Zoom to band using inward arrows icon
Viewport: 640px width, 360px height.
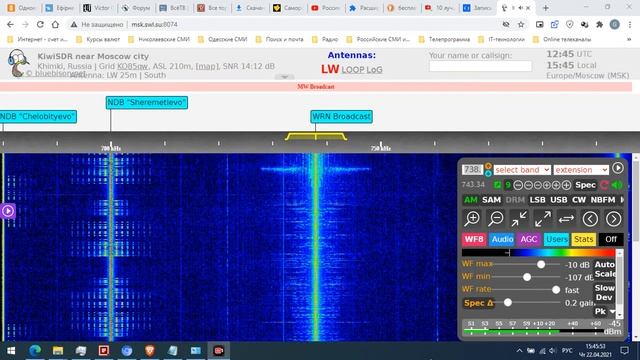[x=519, y=219]
